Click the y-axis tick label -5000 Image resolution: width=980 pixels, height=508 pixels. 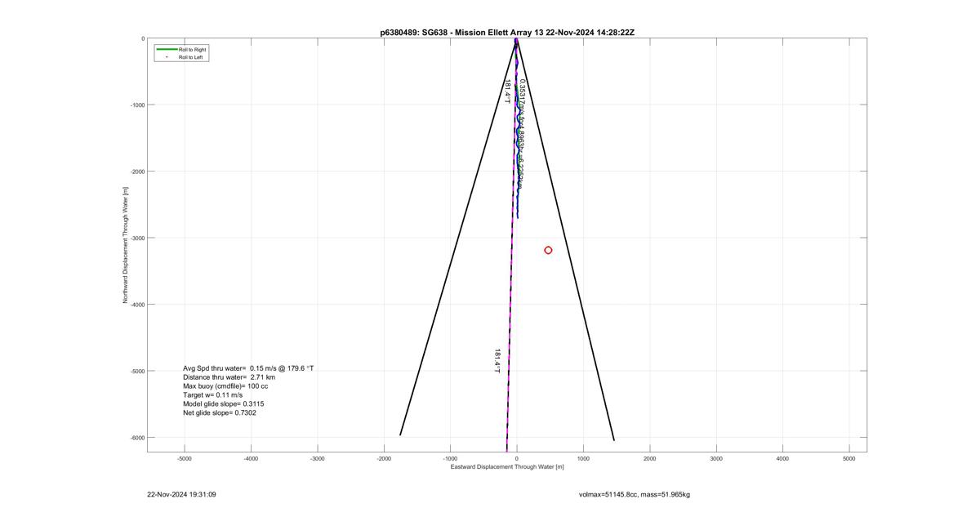137,371
